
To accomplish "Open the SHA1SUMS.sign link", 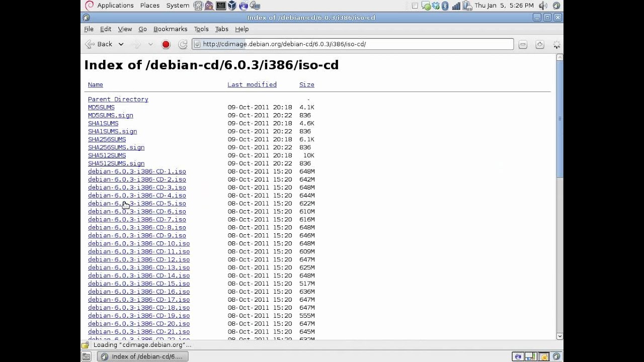I will pyautogui.click(x=112, y=131).
